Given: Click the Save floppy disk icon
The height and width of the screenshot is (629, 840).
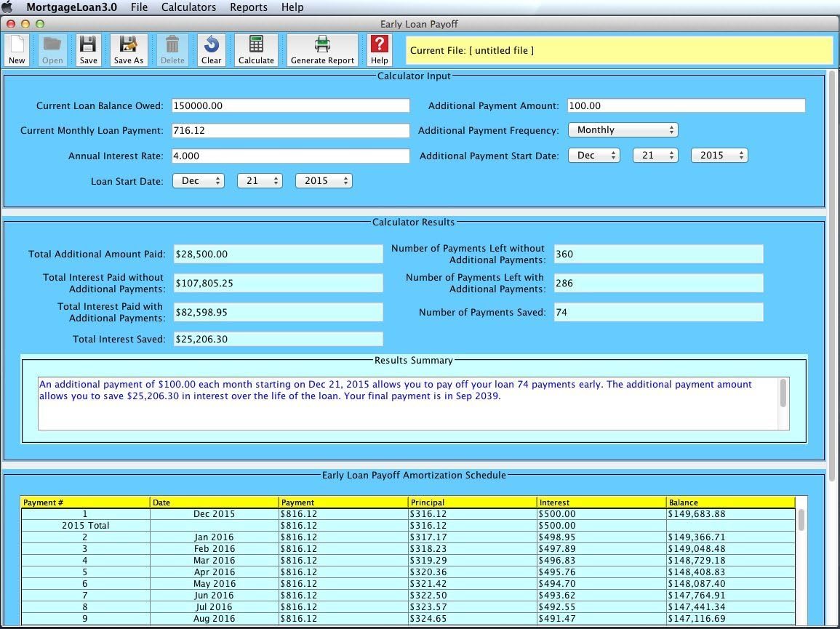Looking at the screenshot, I should pos(88,49).
